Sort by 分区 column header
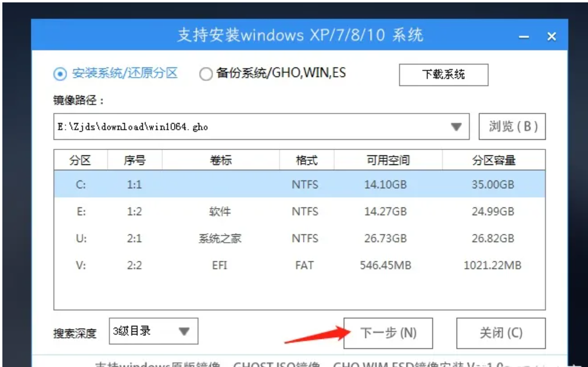 (x=81, y=160)
